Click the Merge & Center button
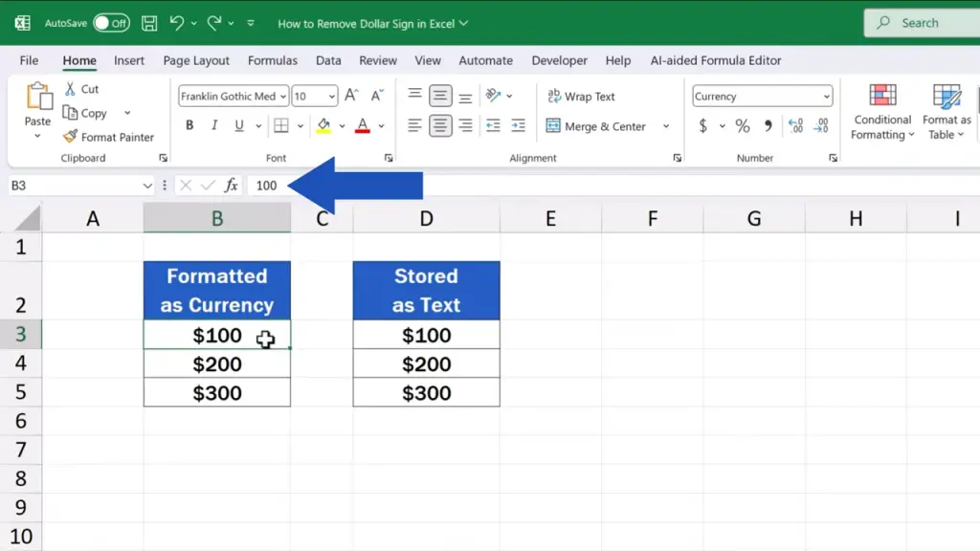 point(596,126)
